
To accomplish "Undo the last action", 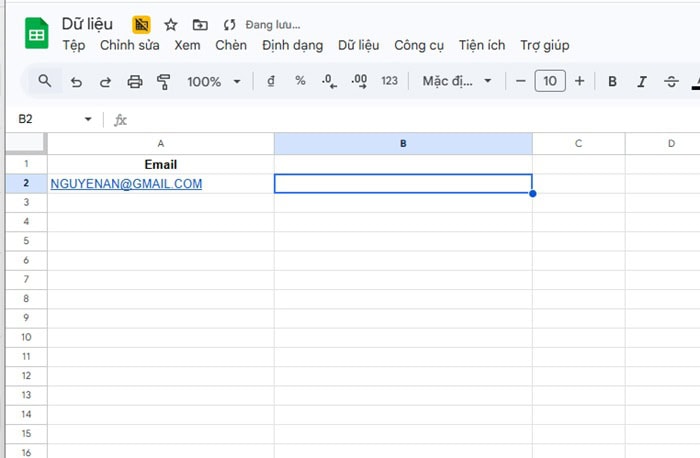I will pos(76,82).
